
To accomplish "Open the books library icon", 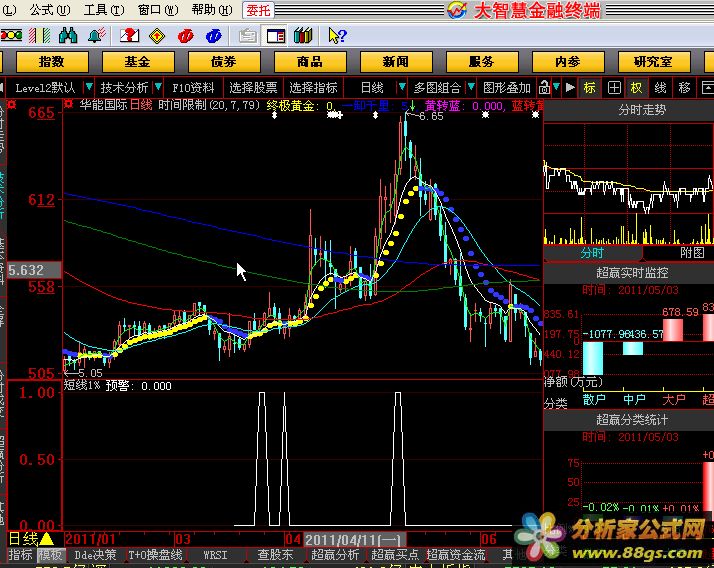I will (303, 36).
